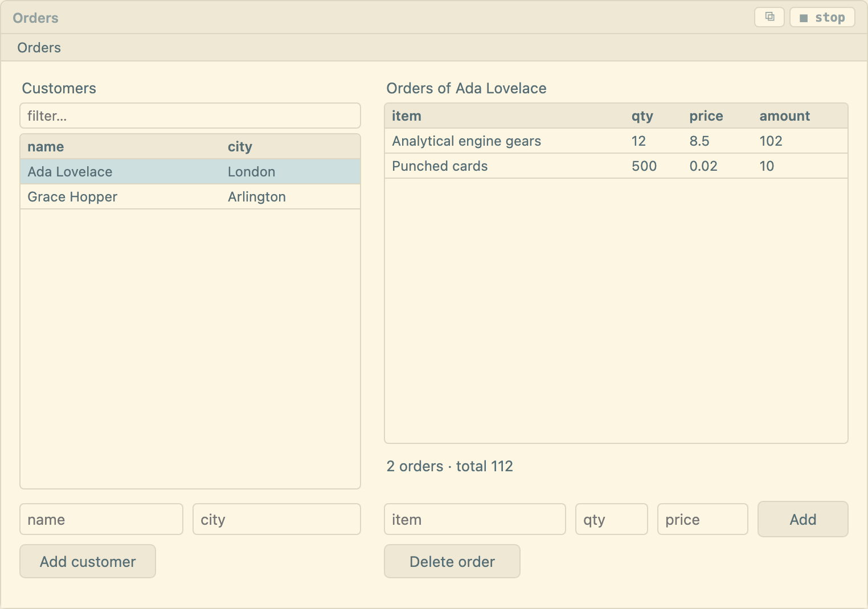The width and height of the screenshot is (868, 609).
Task: Click the item column header
Action: coord(407,116)
